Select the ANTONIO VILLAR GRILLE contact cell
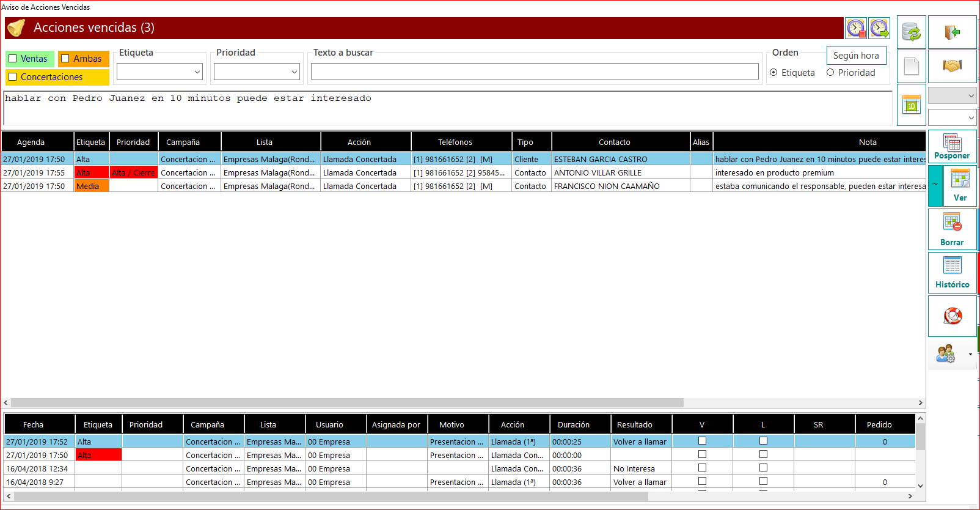Viewport: 980px width, 510px height. 621,173
